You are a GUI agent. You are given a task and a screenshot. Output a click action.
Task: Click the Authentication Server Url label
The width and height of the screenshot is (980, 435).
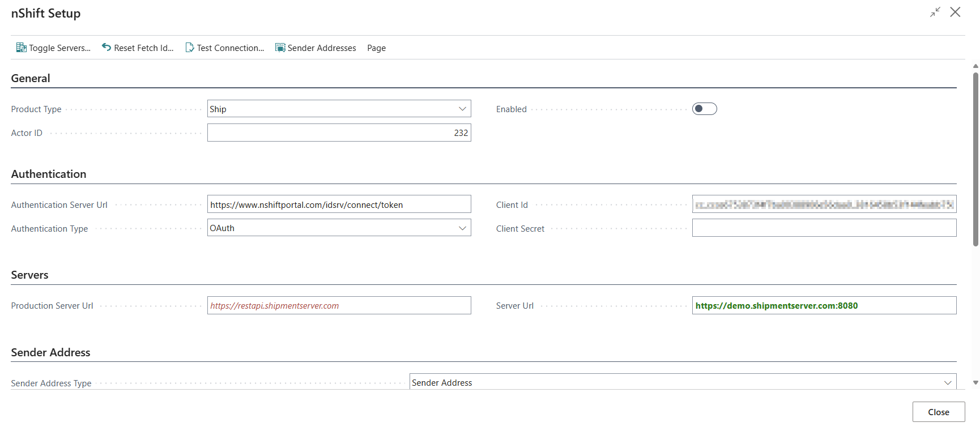(59, 205)
